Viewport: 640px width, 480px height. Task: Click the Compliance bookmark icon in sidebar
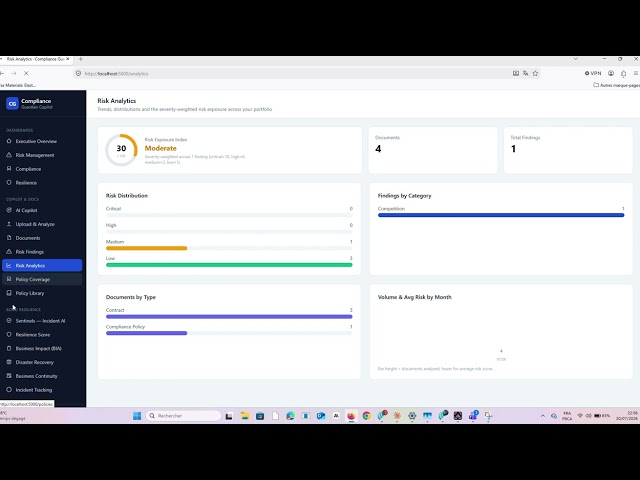pos(9,169)
